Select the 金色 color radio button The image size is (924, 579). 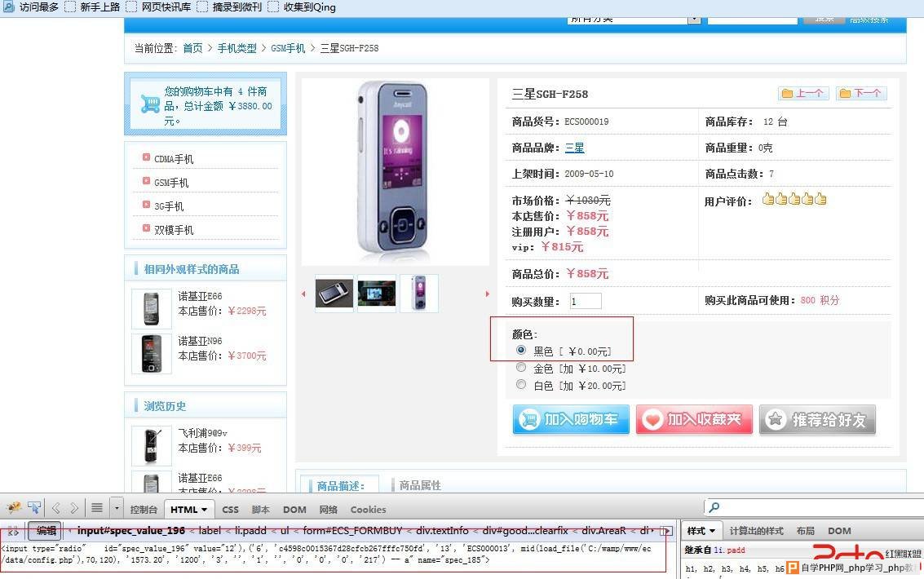(521, 368)
